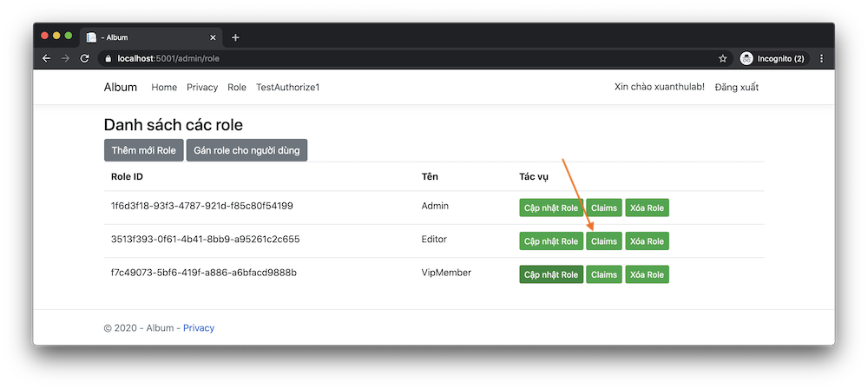Click role ID 1f6d3f18-93f3-4787-921d-f85c80f54199
The height and width of the screenshot is (389, 868).
pos(202,206)
